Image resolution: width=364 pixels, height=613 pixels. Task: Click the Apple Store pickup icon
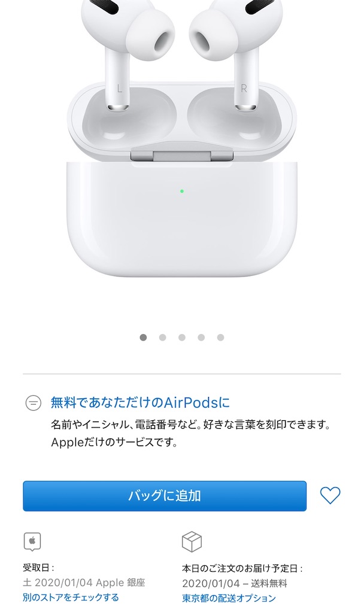click(x=32, y=542)
